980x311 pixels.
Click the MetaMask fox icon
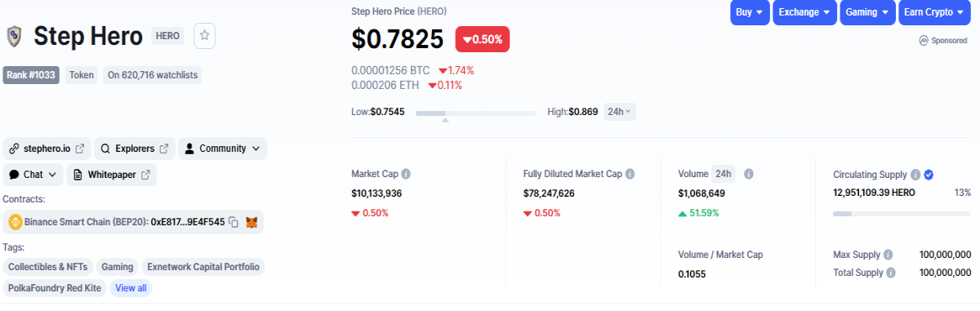tap(252, 222)
